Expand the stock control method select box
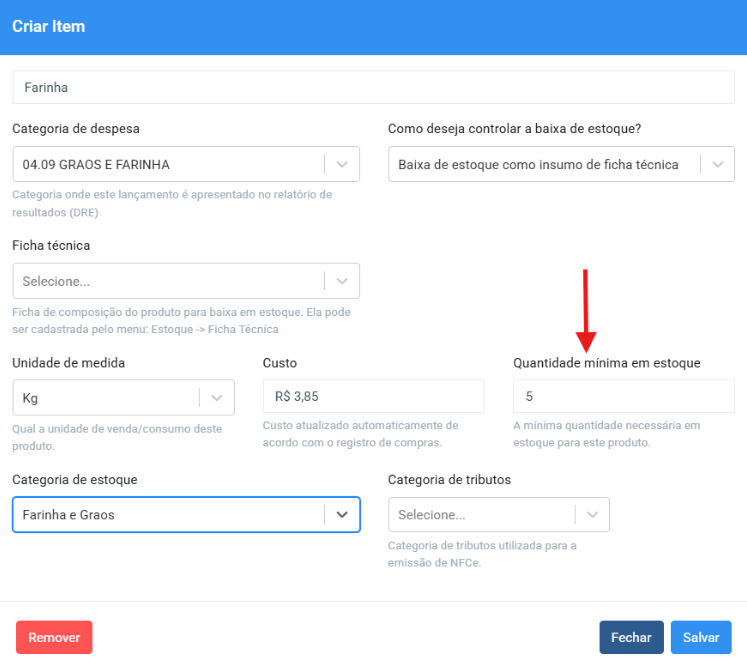This screenshot has width=747, height=670. [544, 164]
